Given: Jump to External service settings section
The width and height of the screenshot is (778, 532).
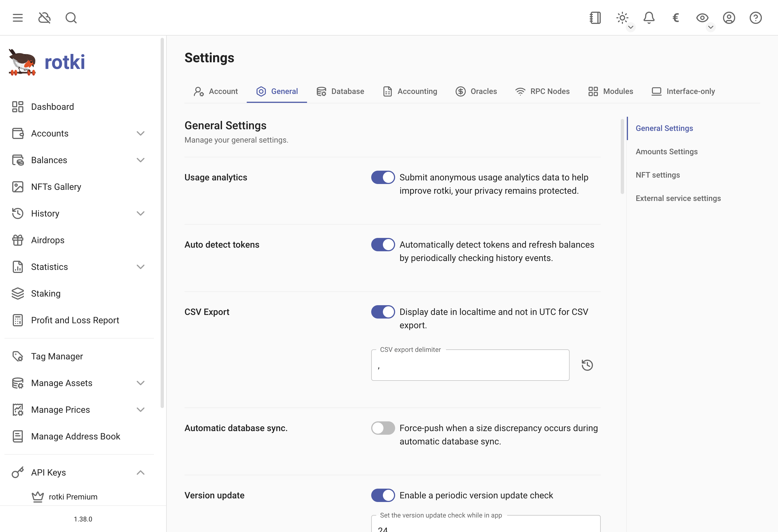Looking at the screenshot, I should pos(678,198).
